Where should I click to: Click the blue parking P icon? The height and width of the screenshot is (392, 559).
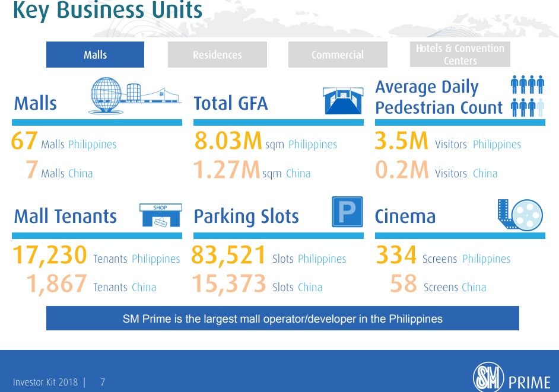(x=347, y=212)
